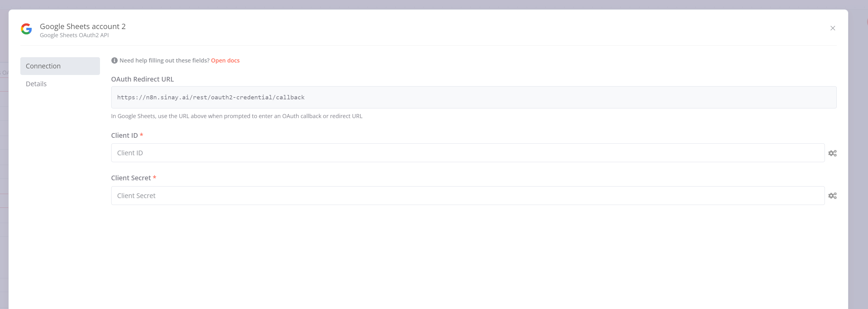Click the Google logo icon

tap(26, 29)
